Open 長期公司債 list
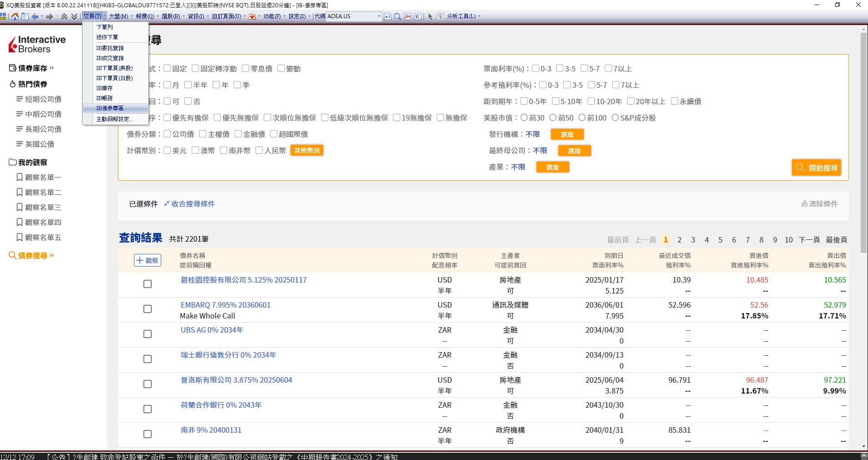This screenshot has width=868, height=460. tap(39, 129)
